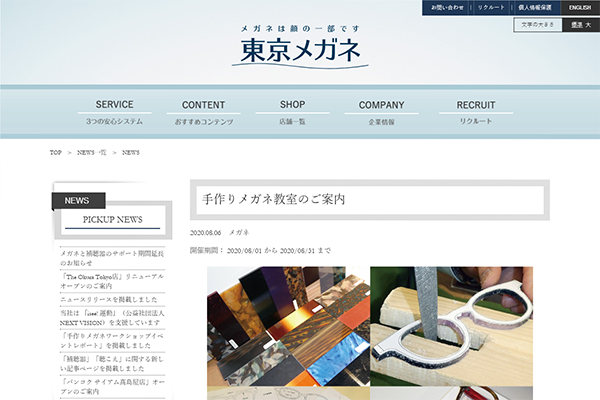
Task: Click the メガネ category tag
Action: coord(239,232)
